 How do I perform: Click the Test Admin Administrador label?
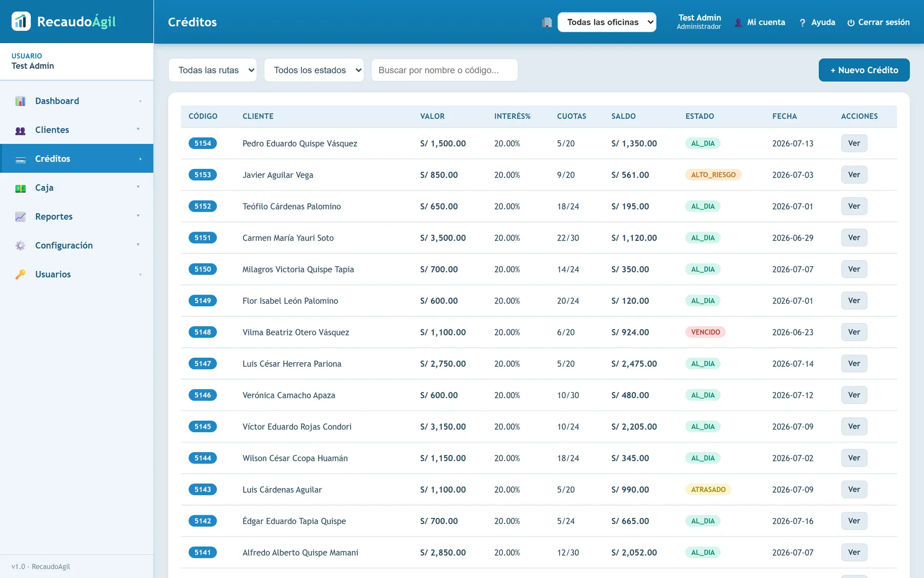[699, 22]
